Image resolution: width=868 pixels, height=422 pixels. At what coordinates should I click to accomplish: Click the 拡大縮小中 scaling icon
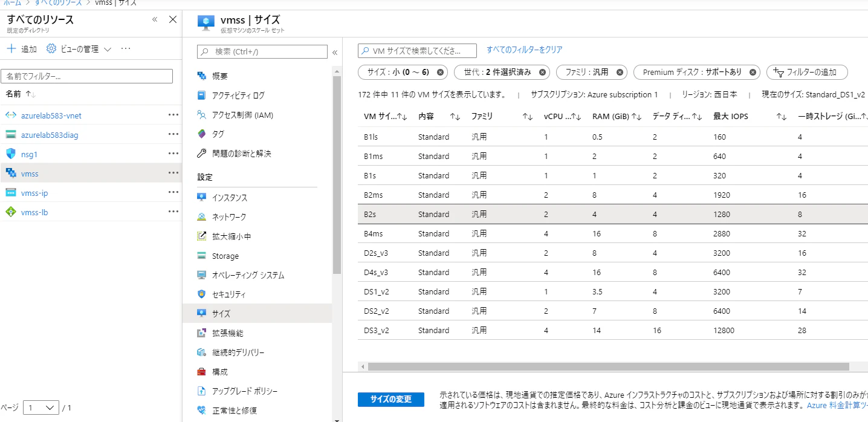(202, 236)
